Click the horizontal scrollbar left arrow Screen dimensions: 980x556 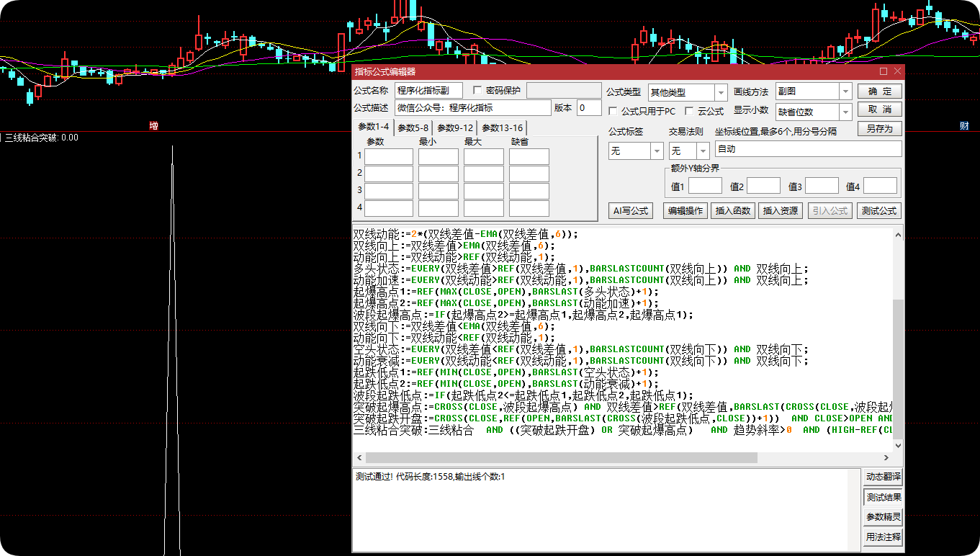coord(359,457)
